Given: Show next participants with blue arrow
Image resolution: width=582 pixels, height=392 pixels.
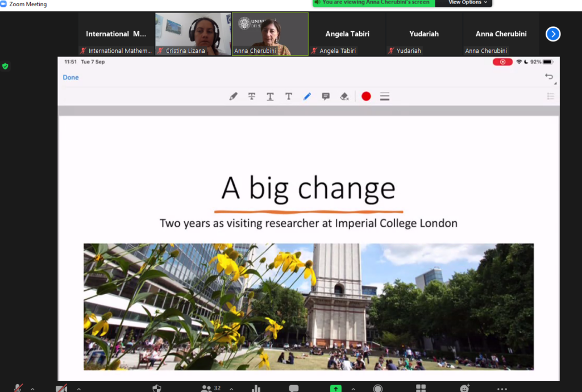Looking at the screenshot, I should pyautogui.click(x=552, y=34).
